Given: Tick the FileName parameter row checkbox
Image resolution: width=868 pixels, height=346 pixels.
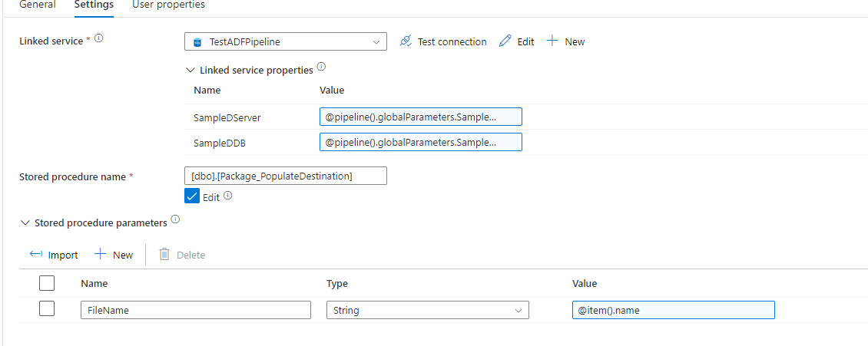Looking at the screenshot, I should (47, 309).
